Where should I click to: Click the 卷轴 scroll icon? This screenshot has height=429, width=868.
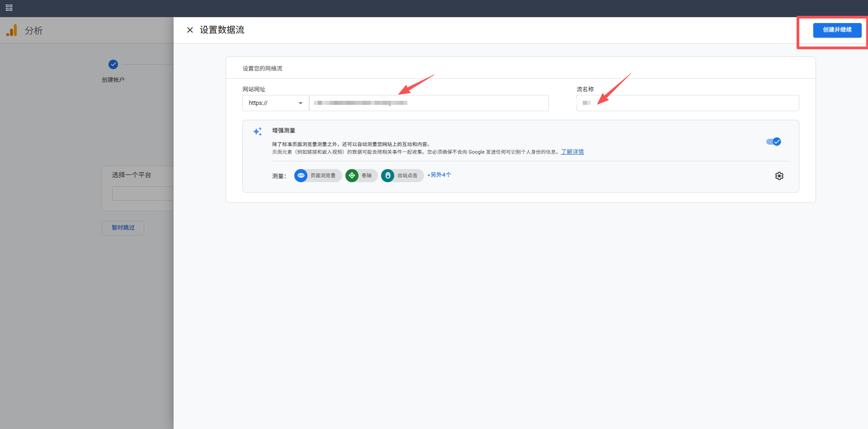click(352, 175)
